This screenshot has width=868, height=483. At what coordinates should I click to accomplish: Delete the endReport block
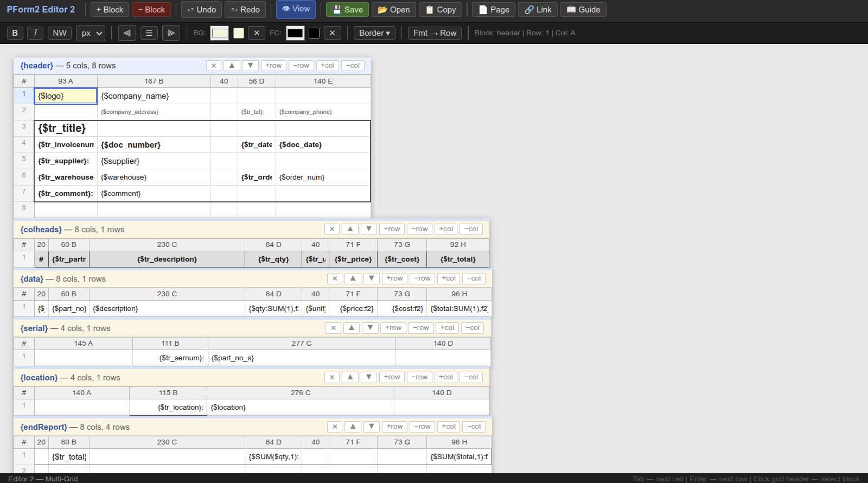tap(335, 427)
